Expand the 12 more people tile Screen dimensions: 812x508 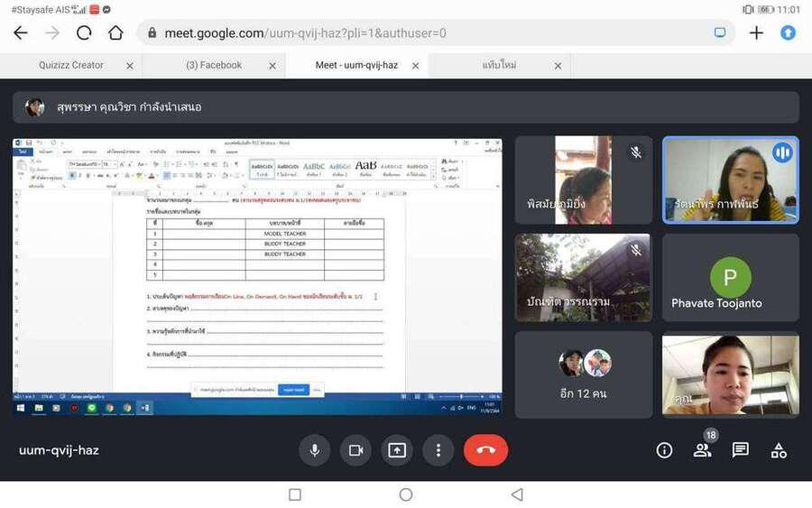coord(583,374)
